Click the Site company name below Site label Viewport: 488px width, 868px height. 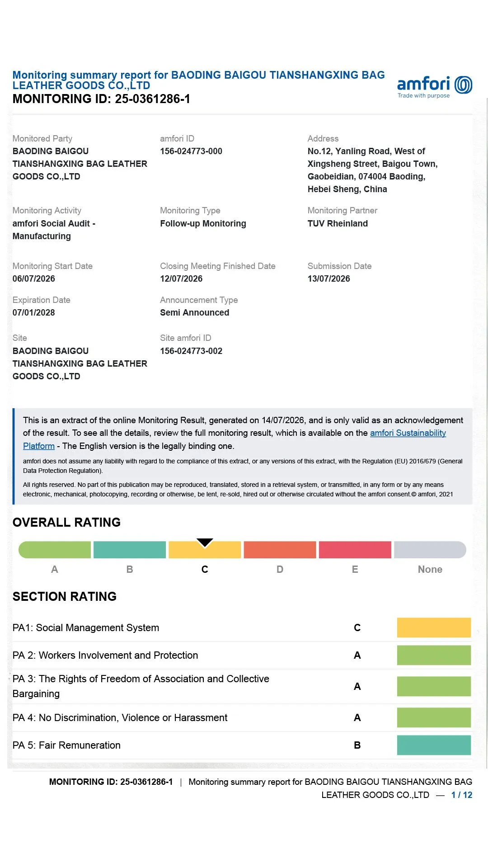80,363
